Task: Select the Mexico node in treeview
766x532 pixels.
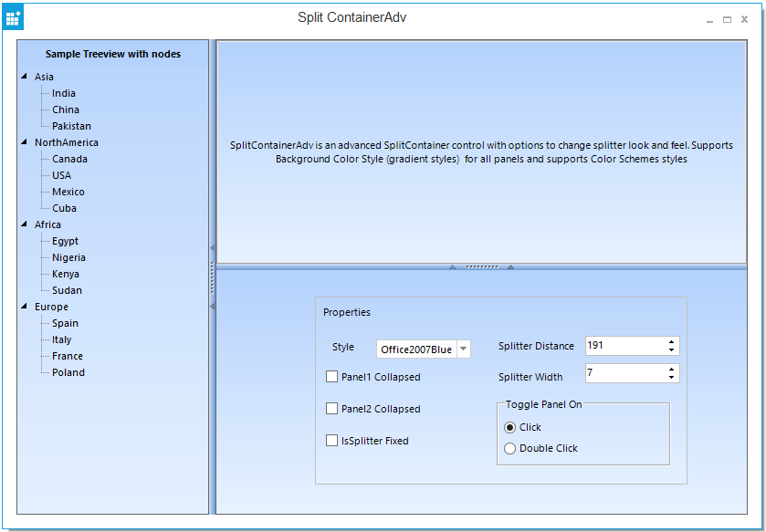Action: (x=68, y=192)
